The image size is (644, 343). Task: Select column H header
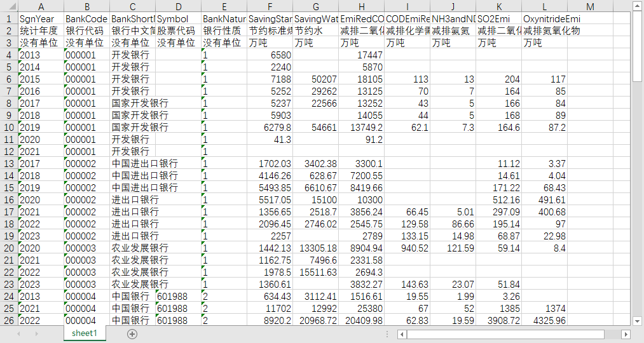362,6
